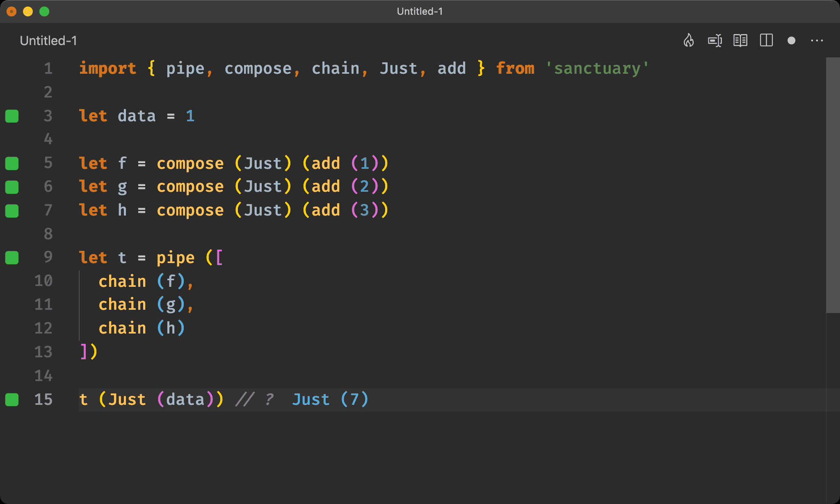Click the green coverage marker on line 3
Viewport: 840px width, 504px height.
[x=12, y=116]
